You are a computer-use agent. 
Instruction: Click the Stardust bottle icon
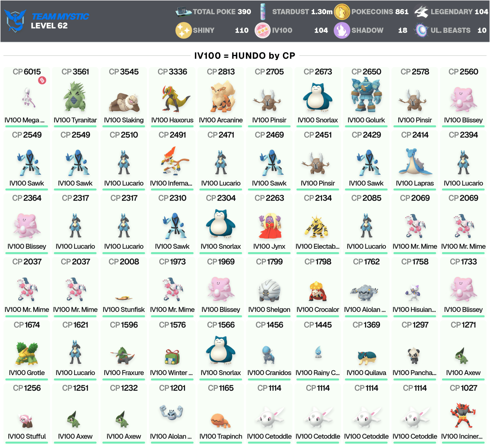[263, 12]
